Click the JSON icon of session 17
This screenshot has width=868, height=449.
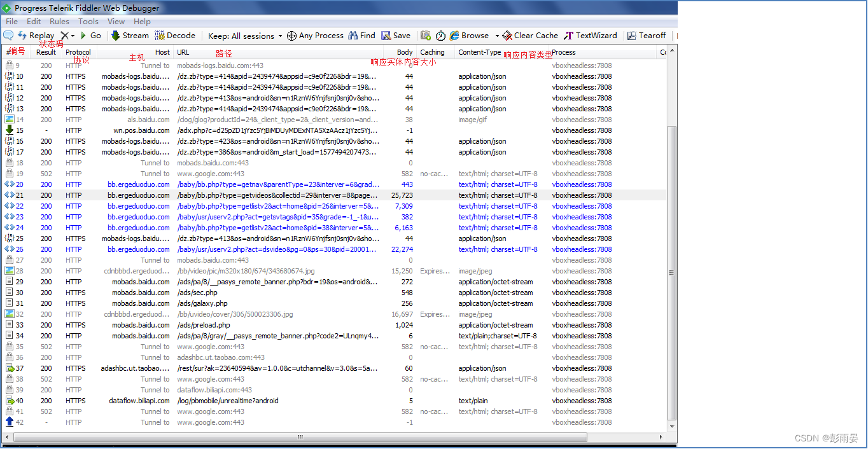10,152
